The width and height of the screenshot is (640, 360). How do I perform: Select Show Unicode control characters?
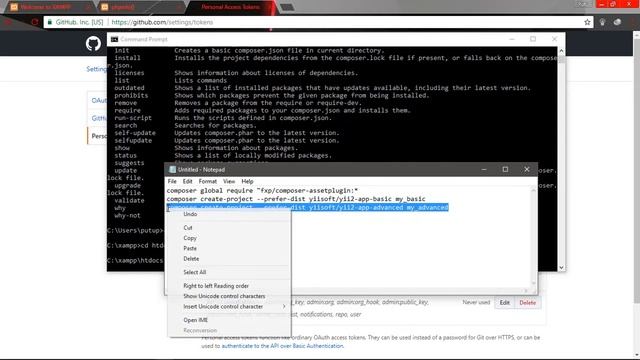point(224,296)
